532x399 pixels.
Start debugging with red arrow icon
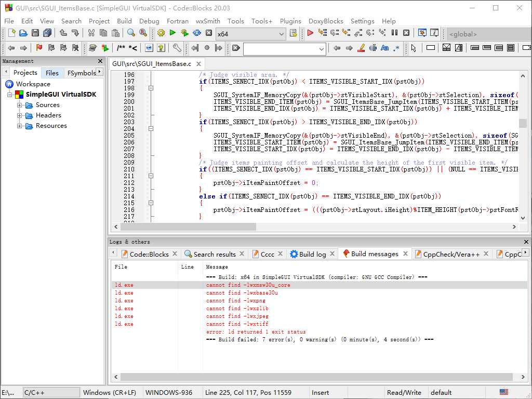coord(310,33)
